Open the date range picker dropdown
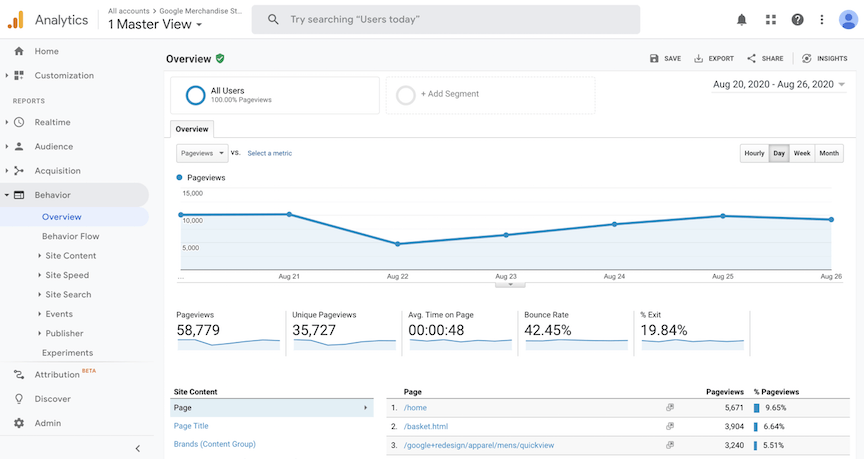The image size is (864, 459). click(x=779, y=84)
